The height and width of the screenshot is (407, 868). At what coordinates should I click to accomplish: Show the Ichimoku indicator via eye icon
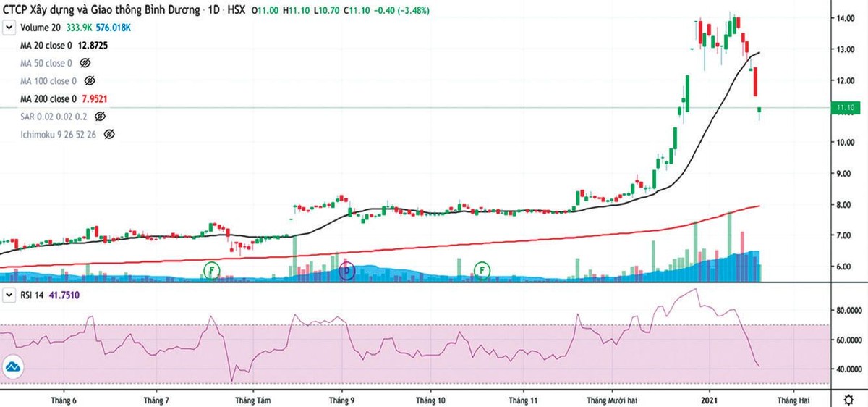110,135
